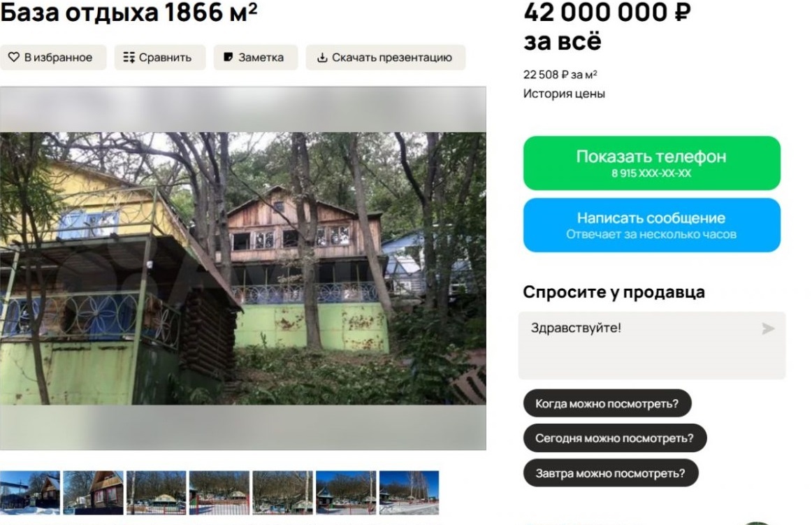The width and height of the screenshot is (812, 525).
Task: Click the download presentation icon
Action: tap(322, 57)
